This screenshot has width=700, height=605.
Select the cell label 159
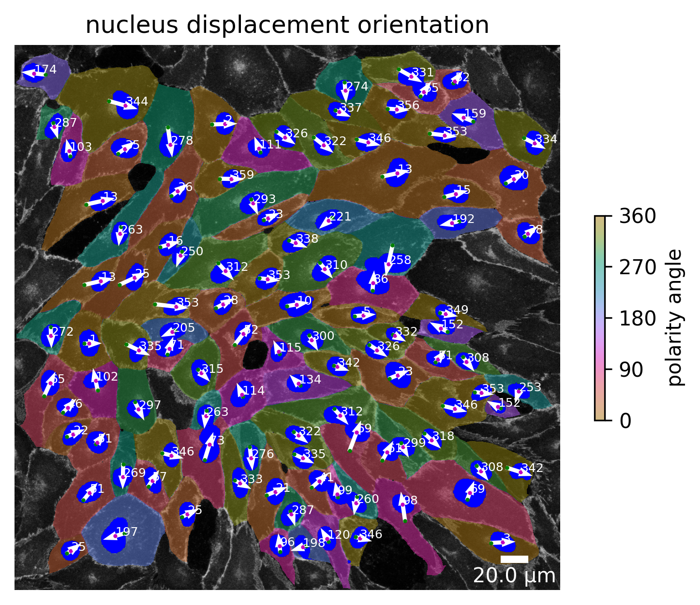tap(475, 114)
